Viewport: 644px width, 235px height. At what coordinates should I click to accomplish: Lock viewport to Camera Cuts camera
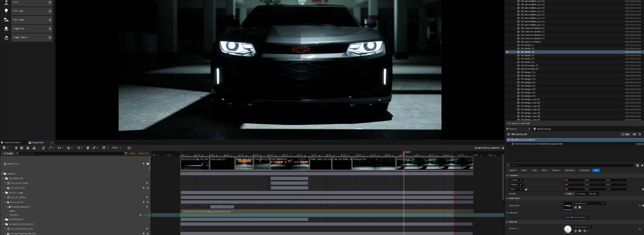pyautogui.click(x=148, y=163)
